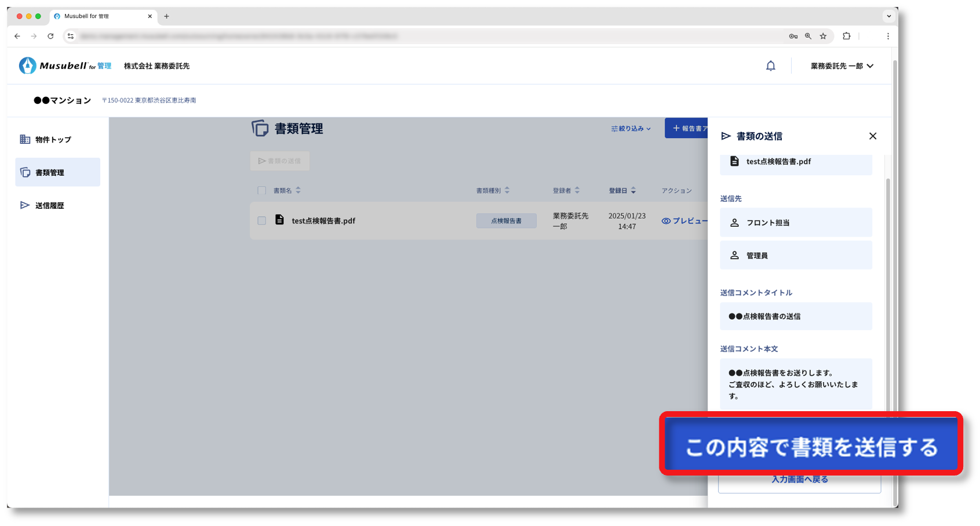Viewport: 980px width, 526px height.
Task: Open the browser zoom magnifier icon
Action: click(x=808, y=36)
